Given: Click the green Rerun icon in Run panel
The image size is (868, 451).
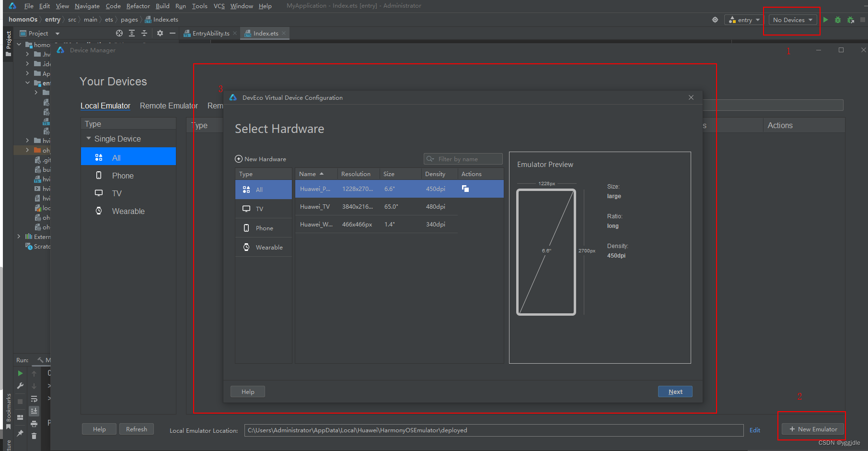Looking at the screenshot, I should (20, 373).
